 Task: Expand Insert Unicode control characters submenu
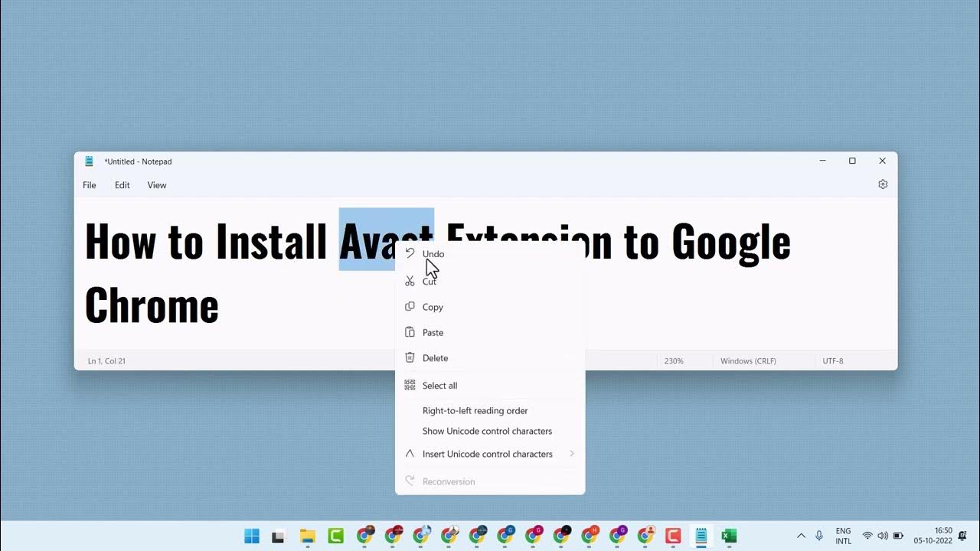490,454
